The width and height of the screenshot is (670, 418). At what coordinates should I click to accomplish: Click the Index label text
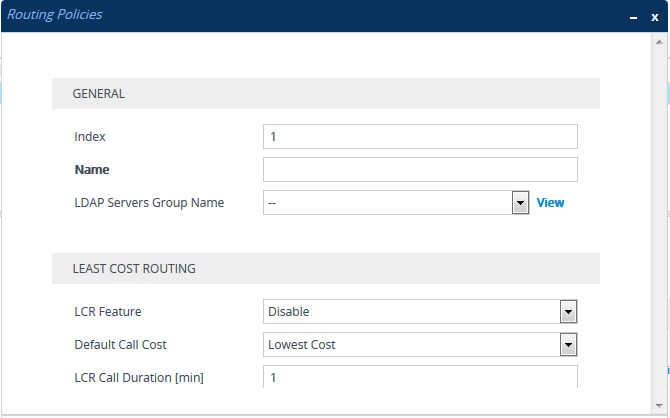[x=90, y=136]
